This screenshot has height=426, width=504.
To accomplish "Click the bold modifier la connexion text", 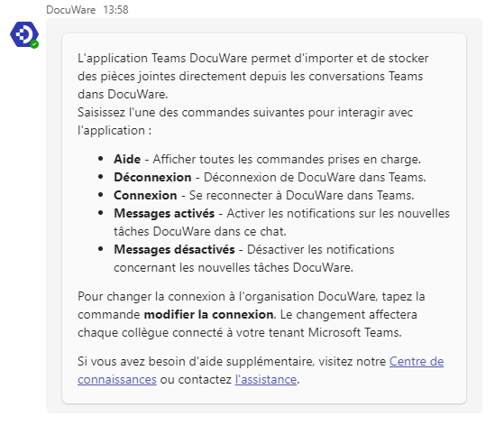I will pyautogui.click(x=209, y=315).
